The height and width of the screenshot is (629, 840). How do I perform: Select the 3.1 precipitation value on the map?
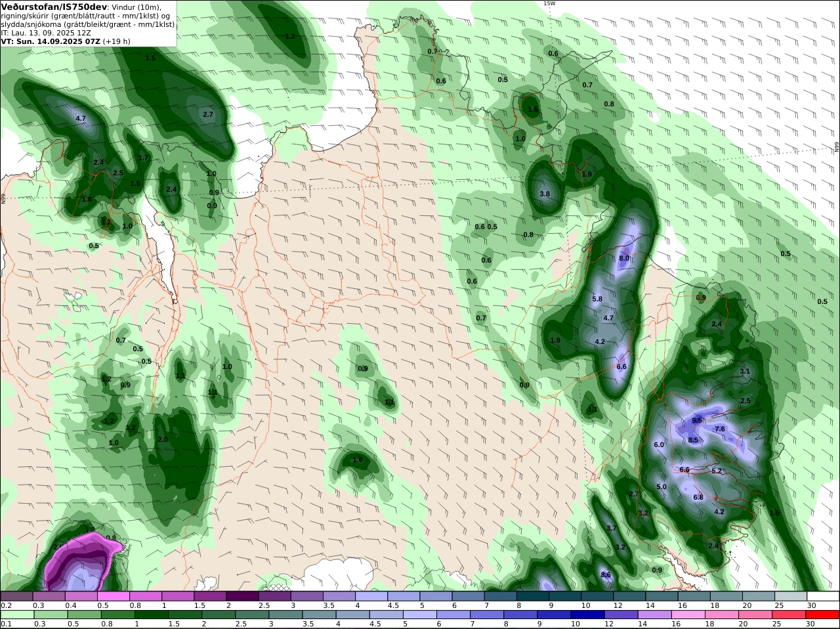point(745,371)
